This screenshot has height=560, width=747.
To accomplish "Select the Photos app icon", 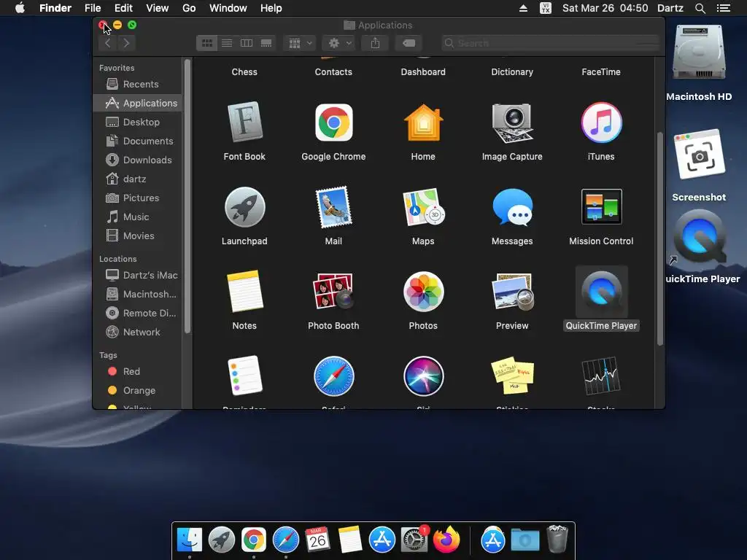I will 423,292.
